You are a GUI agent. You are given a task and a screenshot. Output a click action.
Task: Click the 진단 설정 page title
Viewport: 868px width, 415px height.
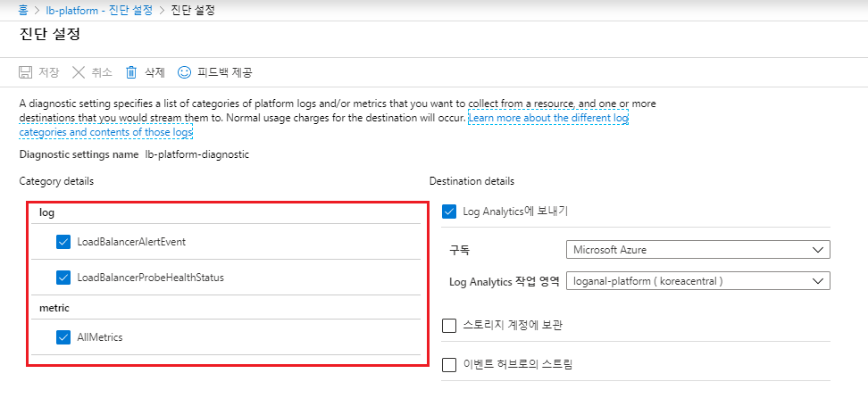point(50,35)
